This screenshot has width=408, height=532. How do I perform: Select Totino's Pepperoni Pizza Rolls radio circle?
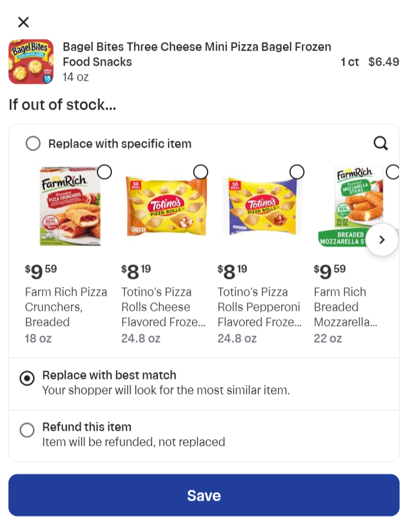297,172
